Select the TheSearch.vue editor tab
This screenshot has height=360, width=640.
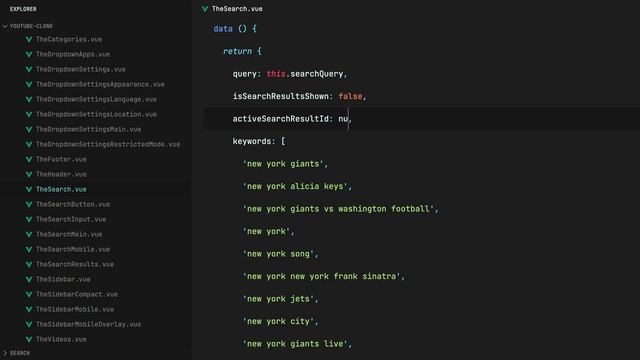[232, 9]
